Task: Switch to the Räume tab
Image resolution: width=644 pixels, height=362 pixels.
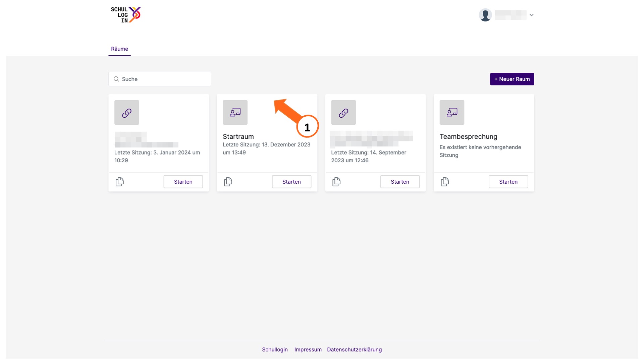Action: [119, 49]
